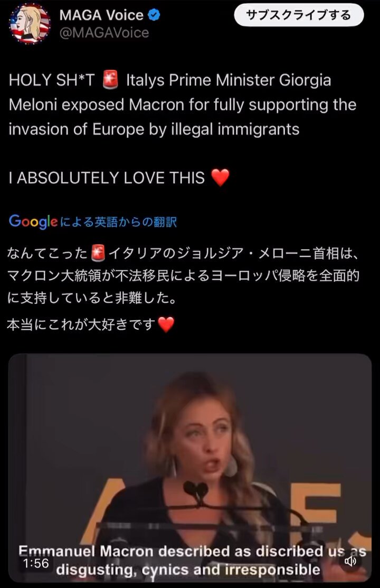Click the blue verified badge
This screenshot has width=380, height=588.
coord(154,15)
